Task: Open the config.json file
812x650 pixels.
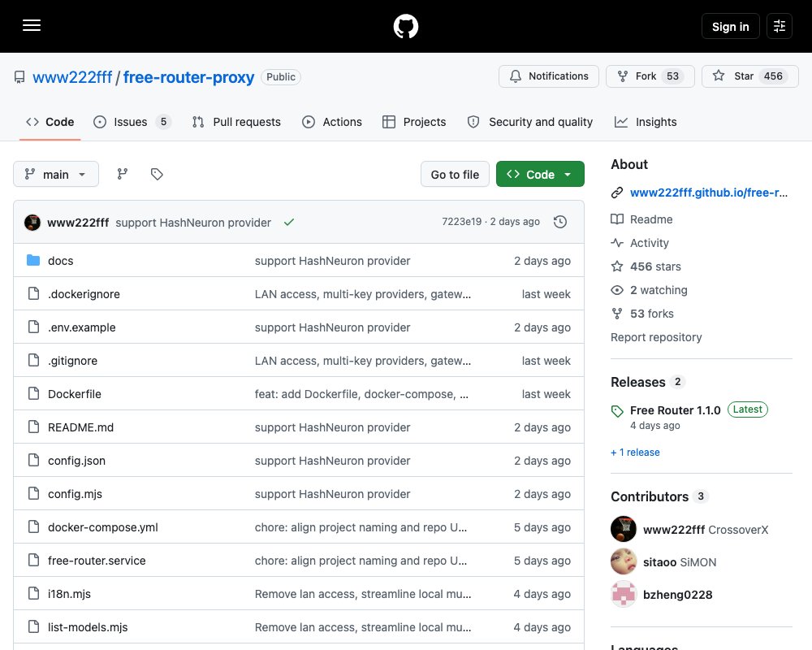Action: click(x=76, y=461)
